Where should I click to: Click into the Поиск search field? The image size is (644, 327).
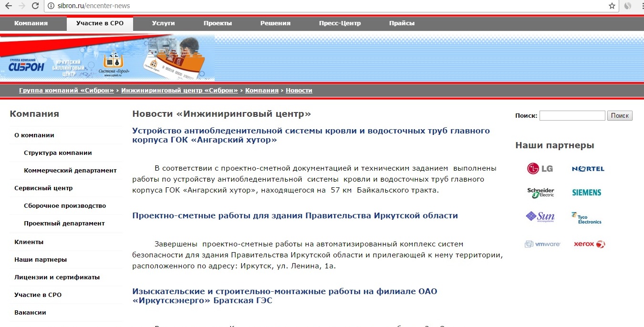click(x=571, y=115)
